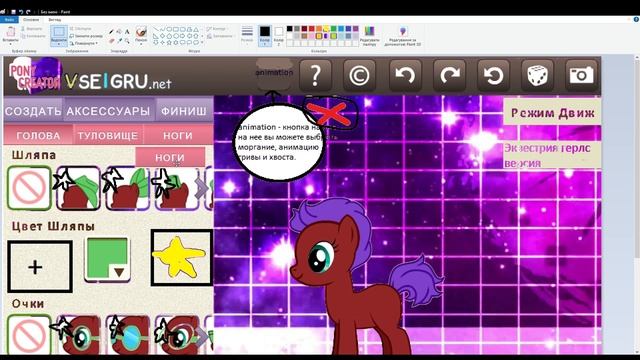
Task: Select the Color 2 box
Action: coord(279,35)
